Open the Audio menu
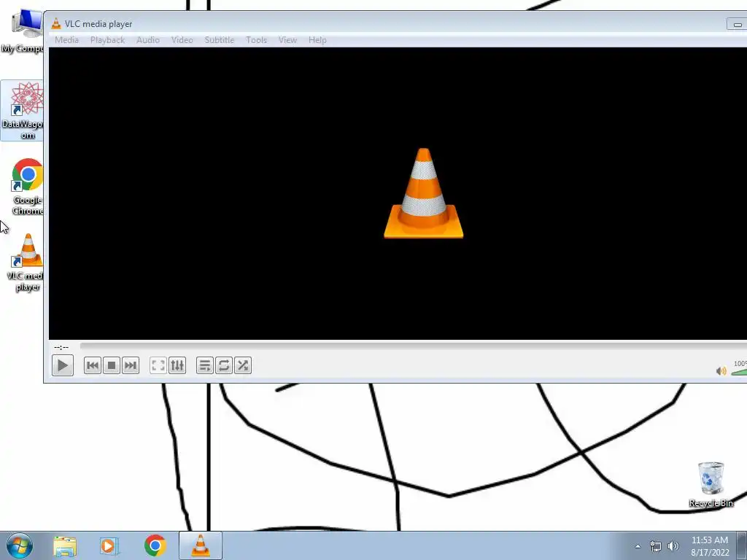 tap(148, 40)
